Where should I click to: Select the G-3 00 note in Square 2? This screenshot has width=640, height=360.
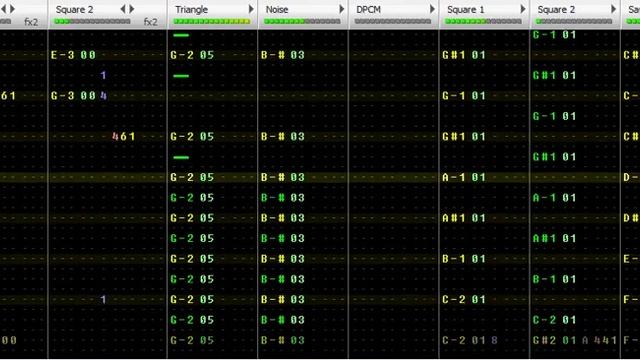coord(73,96)
